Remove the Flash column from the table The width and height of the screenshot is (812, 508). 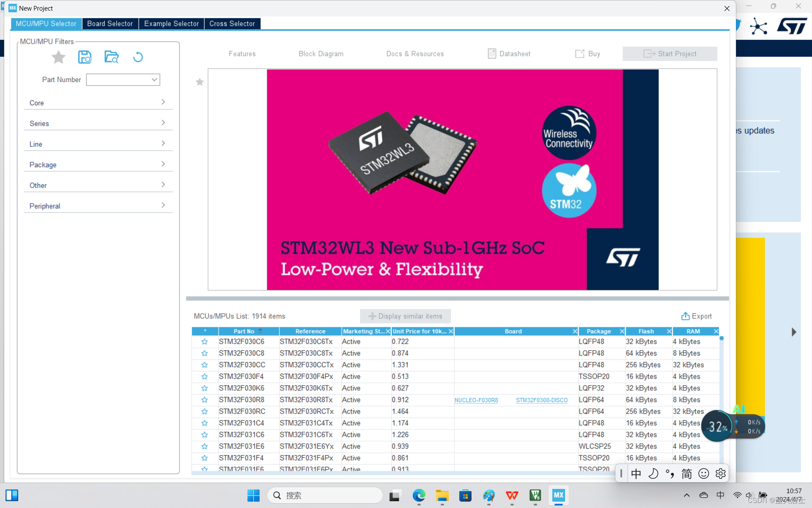(669, 331)
